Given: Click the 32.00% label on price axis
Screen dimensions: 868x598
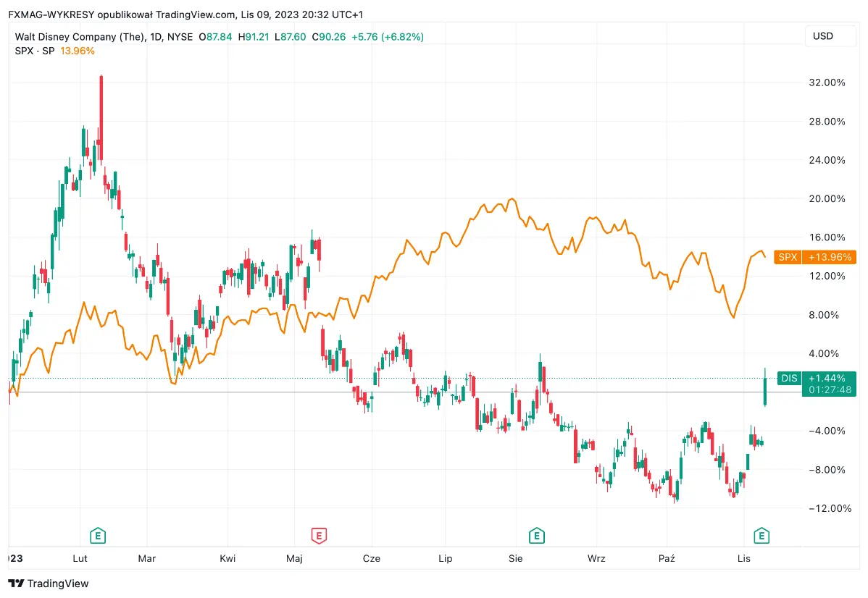Looking at the screenshot, I should 827,83.
